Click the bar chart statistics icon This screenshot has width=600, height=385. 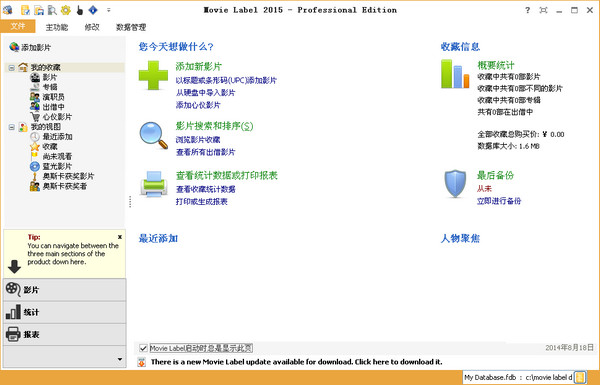tap(455, 74)
